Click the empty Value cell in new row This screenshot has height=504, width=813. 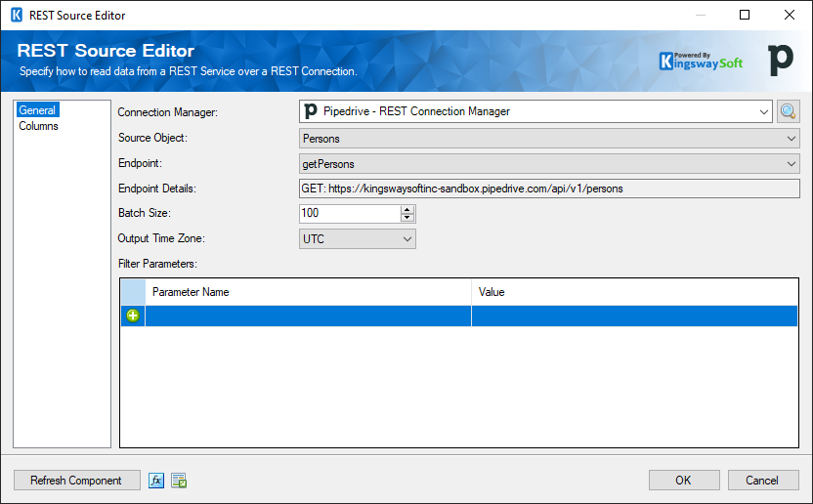[634, 315]
